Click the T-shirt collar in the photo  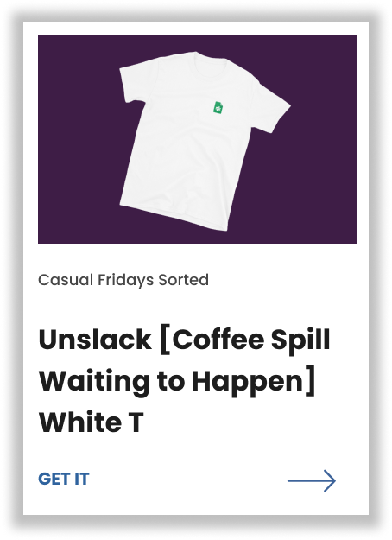210,58
